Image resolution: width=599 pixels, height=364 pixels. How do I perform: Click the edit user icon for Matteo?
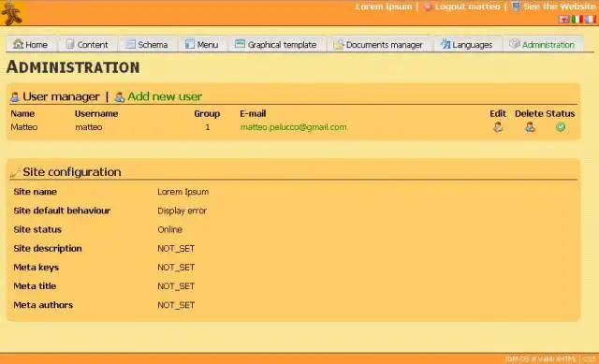coord(498,127)
